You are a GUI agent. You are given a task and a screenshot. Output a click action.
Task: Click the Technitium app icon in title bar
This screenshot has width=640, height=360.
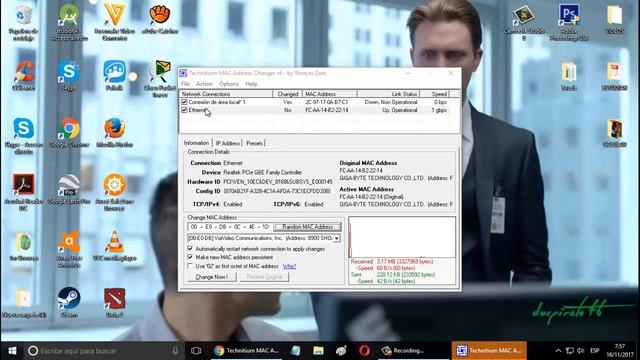(x=183, y=73)
